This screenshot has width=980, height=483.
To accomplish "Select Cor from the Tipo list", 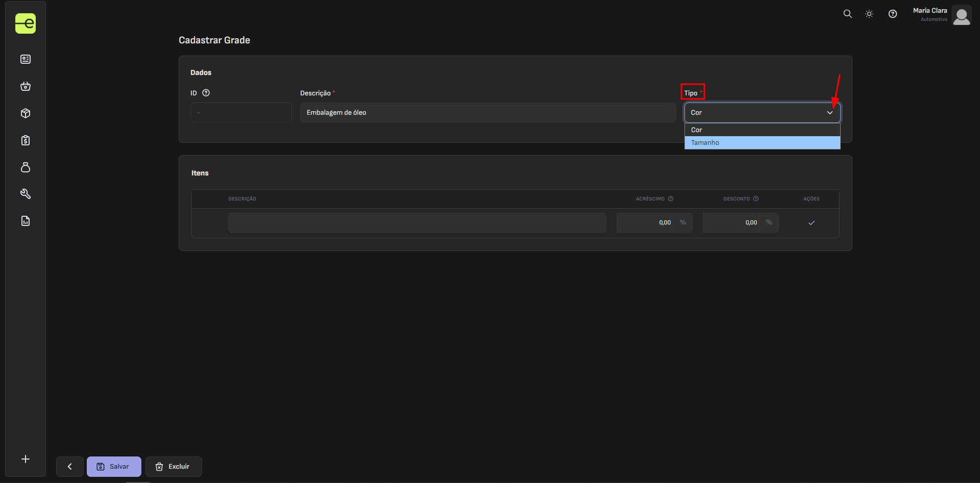I will point(762,130).
